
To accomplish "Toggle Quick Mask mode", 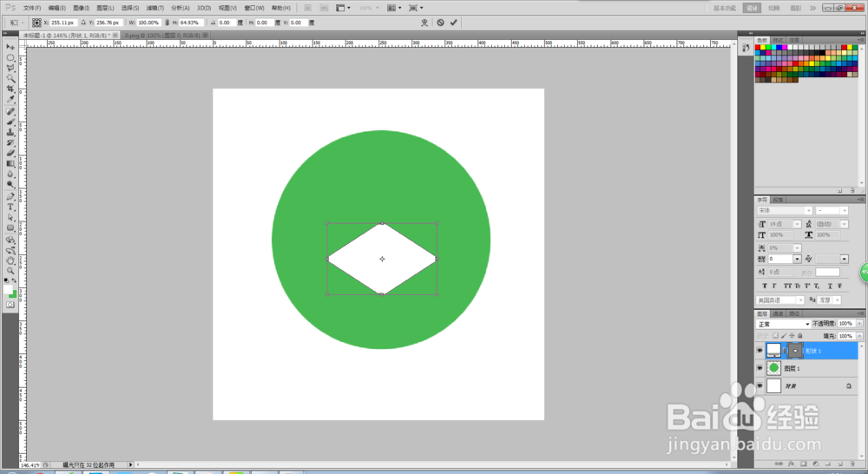I will [x=10, y=305].
